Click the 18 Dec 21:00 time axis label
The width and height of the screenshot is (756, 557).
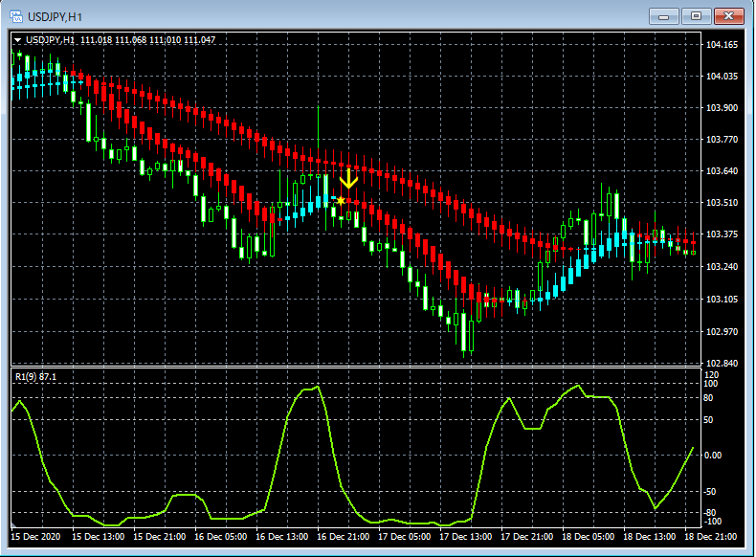pos(710,536)
